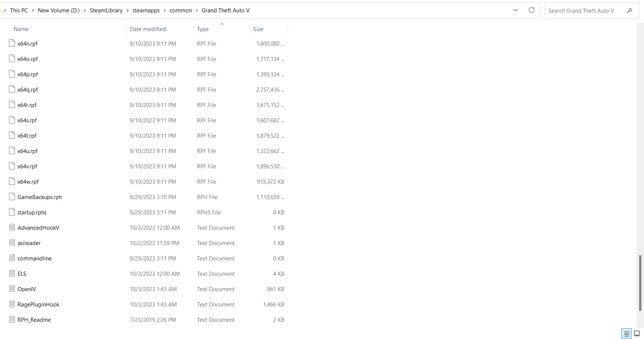Switch to details view layout
The width and height of the screenshot is (644, 339).
click(626, 334)
